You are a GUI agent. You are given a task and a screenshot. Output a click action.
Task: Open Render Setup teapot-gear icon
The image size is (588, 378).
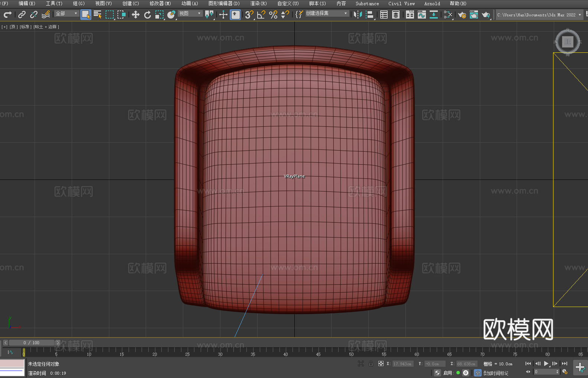pos(462,14)
